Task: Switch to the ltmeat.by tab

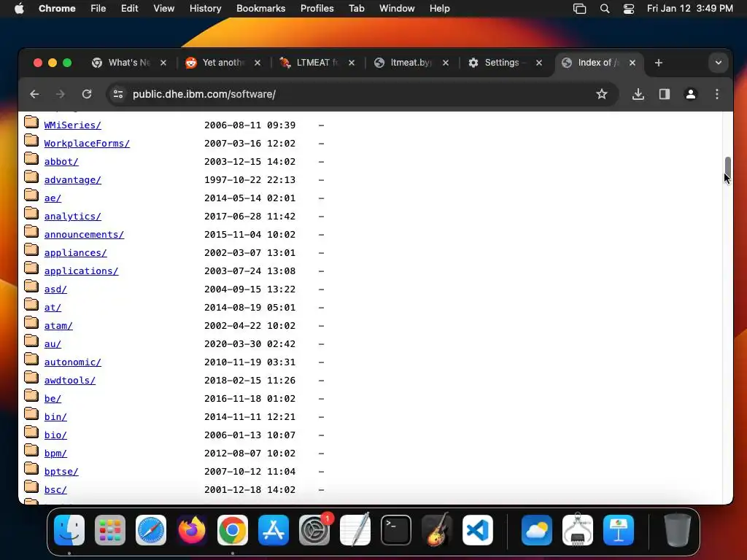Action: click(x=411, y=63)
